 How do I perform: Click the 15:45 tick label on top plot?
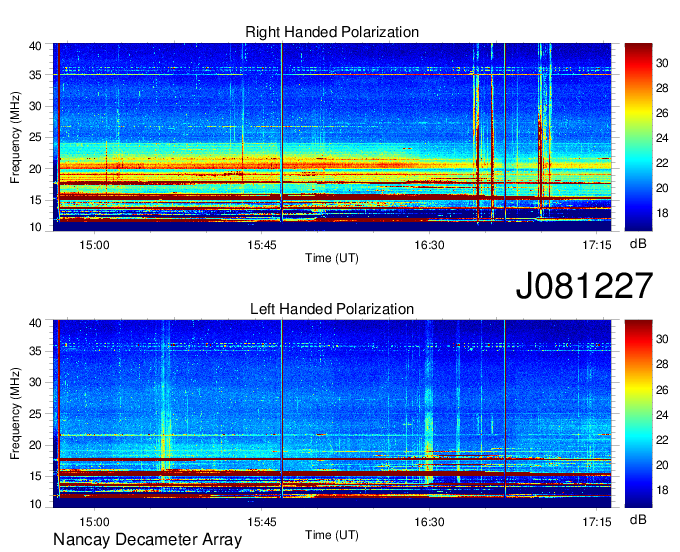point(262,245)
